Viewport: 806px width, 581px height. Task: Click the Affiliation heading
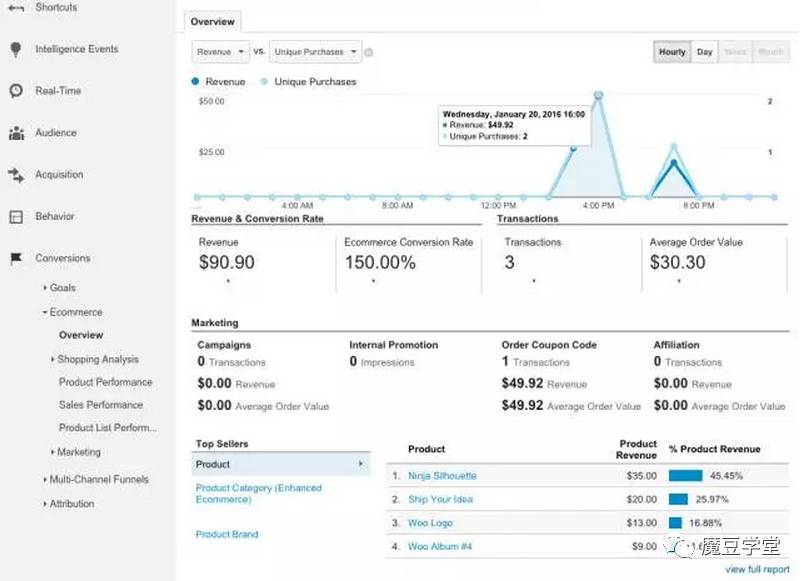(x=676, y=345)
